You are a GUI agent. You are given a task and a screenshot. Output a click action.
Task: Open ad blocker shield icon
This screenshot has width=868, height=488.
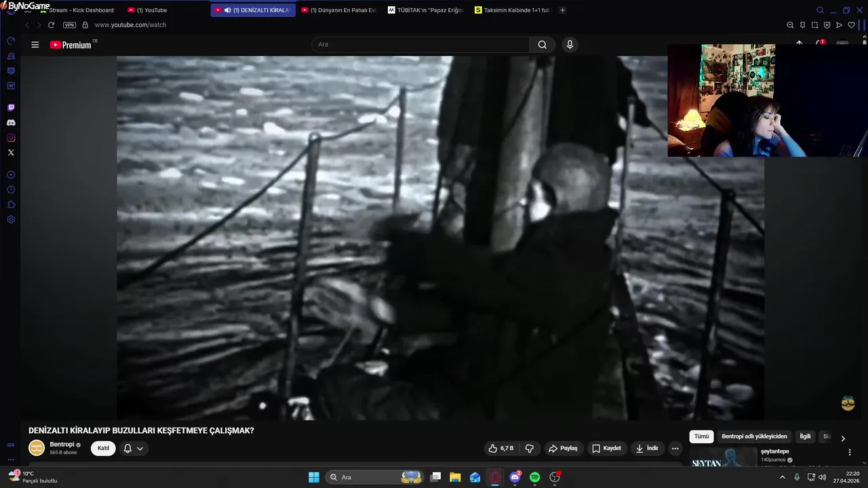(827, 25)
